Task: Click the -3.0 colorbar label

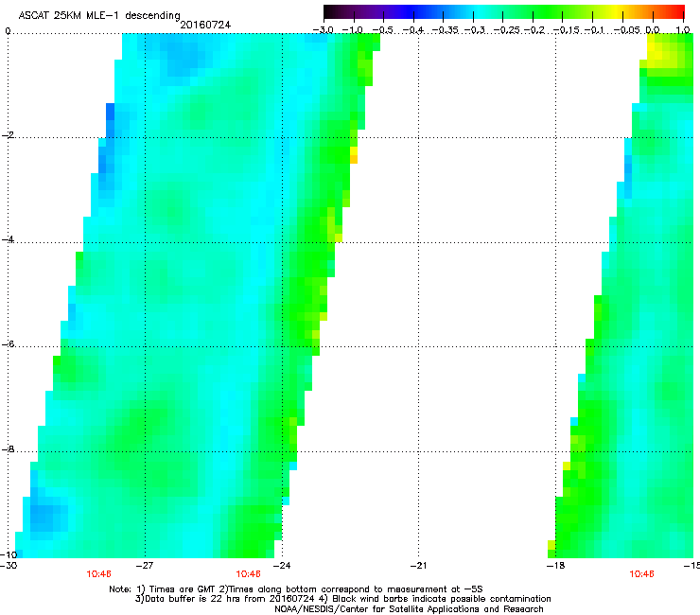Action: coord(324,30)
